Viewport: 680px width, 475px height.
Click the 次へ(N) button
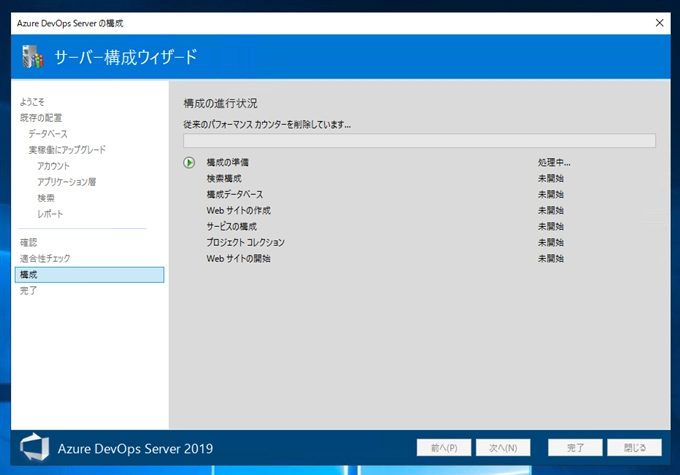503,448
